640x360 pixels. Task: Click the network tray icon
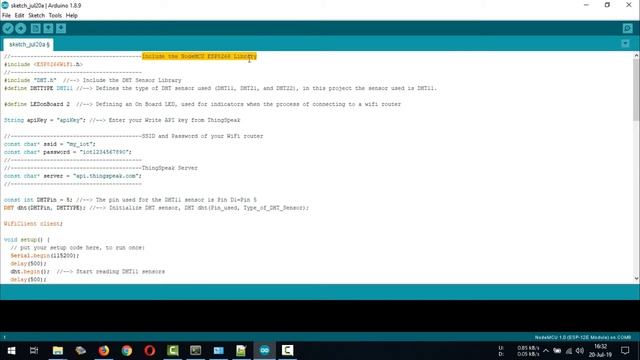click(569, 351)
